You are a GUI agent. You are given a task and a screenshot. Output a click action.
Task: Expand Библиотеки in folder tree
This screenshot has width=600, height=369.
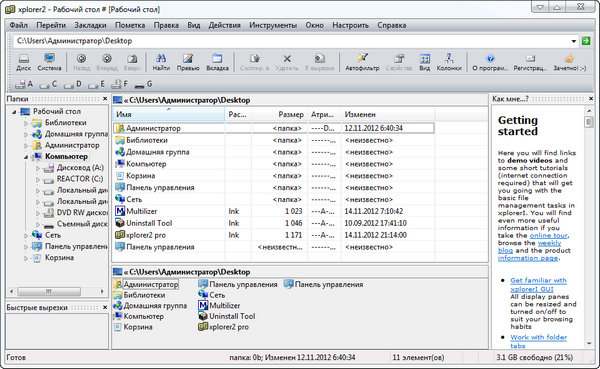tap(26, 123)
